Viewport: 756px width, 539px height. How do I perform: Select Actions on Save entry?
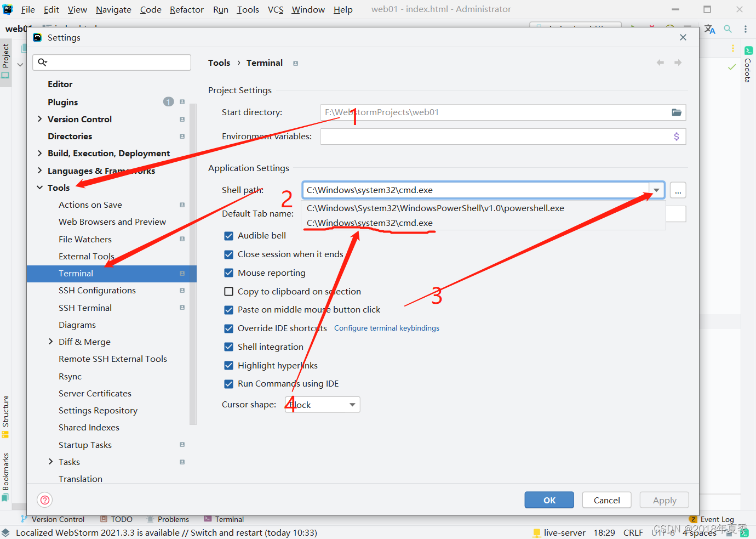click(90, 205)
